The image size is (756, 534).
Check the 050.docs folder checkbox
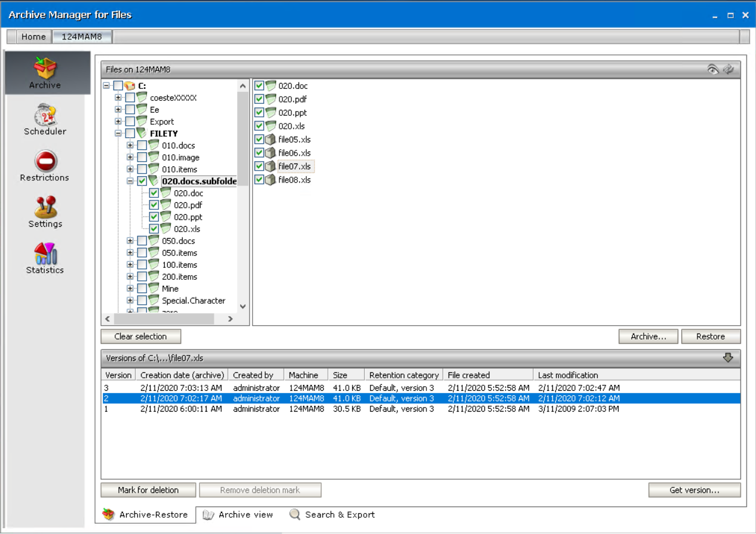(142, 240)
